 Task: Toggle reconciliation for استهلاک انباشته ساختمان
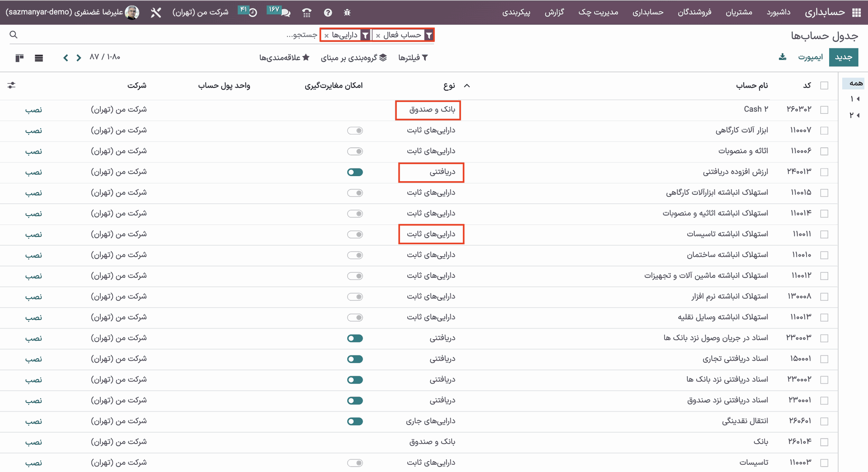355,255
